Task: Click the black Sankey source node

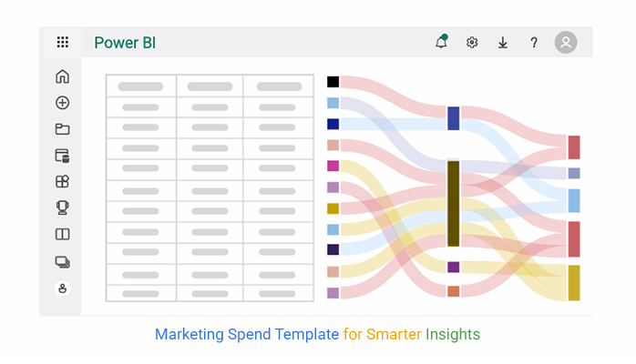Action: [333, 82]
